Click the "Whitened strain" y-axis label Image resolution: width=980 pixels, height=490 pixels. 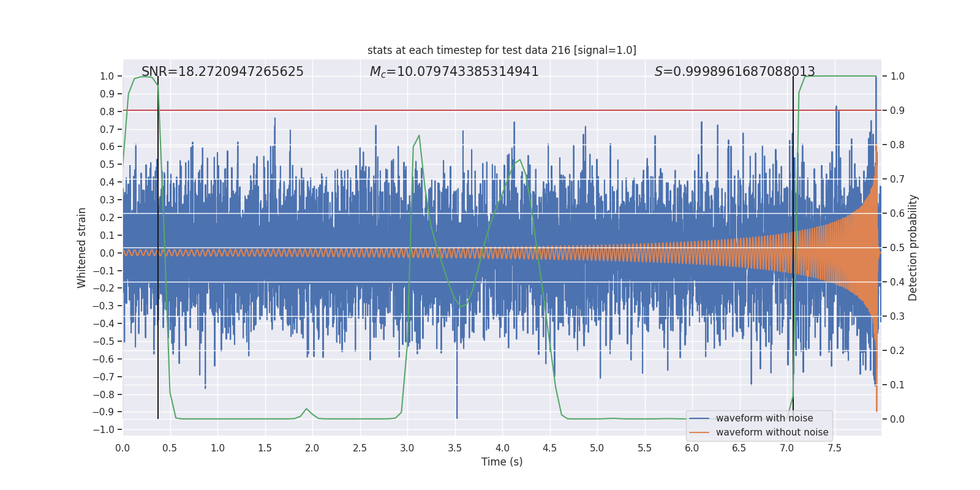(81, 247)
